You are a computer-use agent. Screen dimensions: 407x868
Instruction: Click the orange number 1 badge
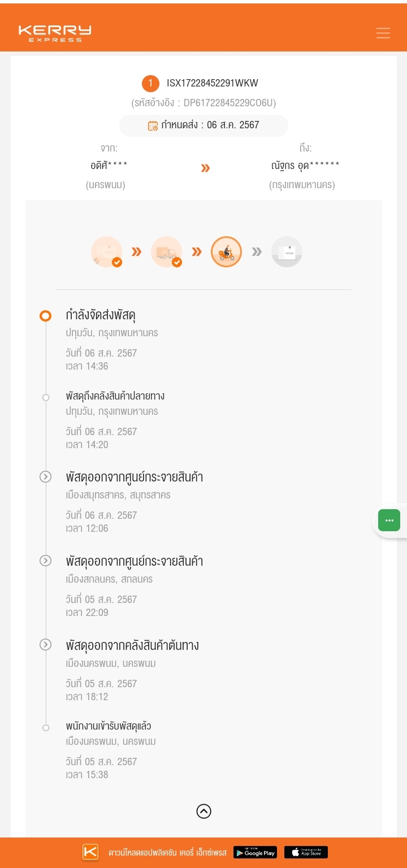tap(150, 84)
